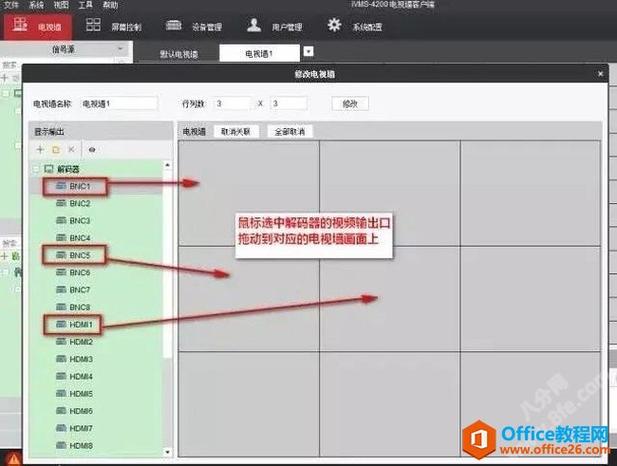
Task: Click the screen control grid icon
Action: coord(93,25)
